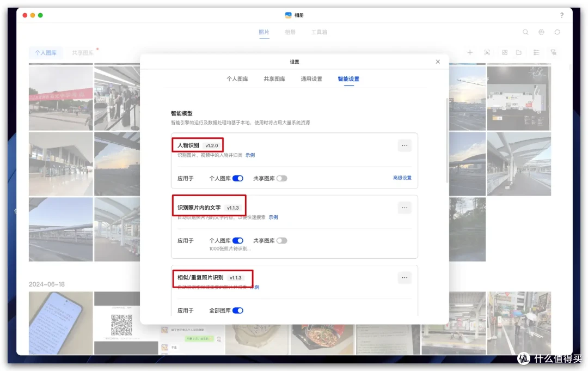The height and width of the screenshot is (371, 588).
Task: Open the 高级设置 link
Action: (x=402, y=178)
